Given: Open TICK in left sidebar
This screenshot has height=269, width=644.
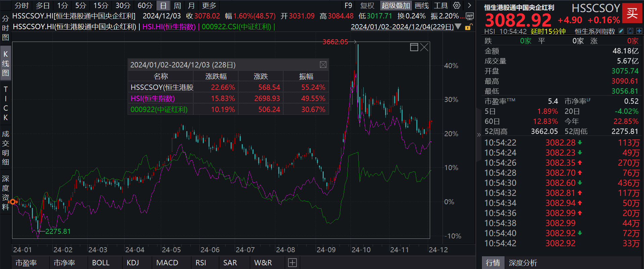Looking at the screenshot, I should (x=5, y=103).
